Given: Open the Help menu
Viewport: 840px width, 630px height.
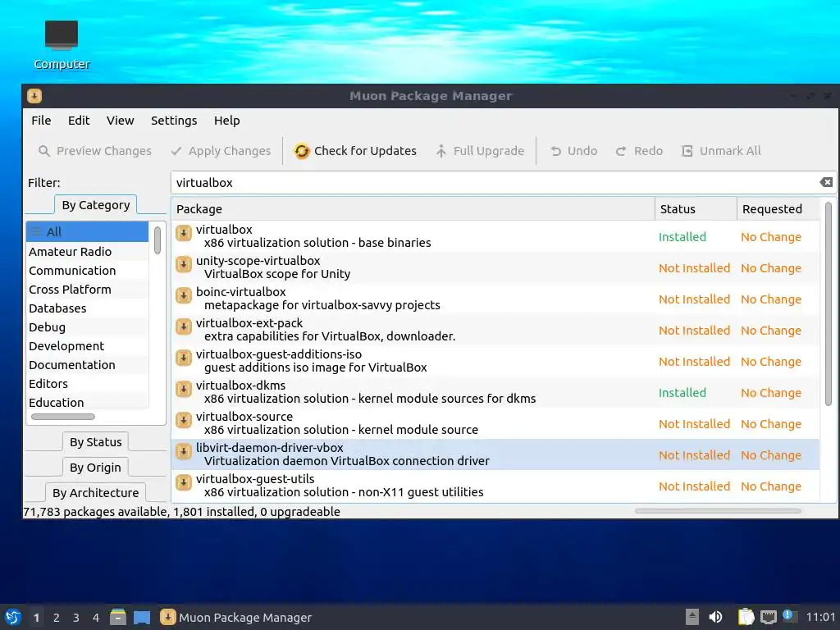Looking at the screenshot, I should (x=227, y=121).
